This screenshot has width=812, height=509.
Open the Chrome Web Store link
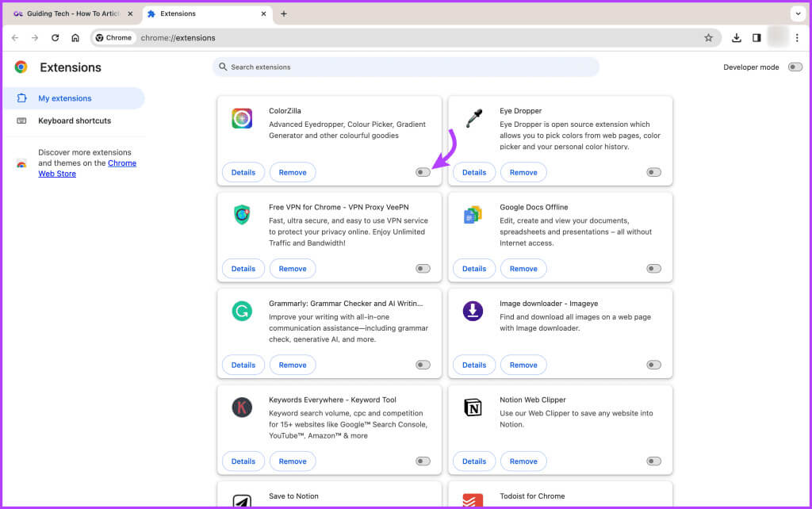[x=87, y=168]
